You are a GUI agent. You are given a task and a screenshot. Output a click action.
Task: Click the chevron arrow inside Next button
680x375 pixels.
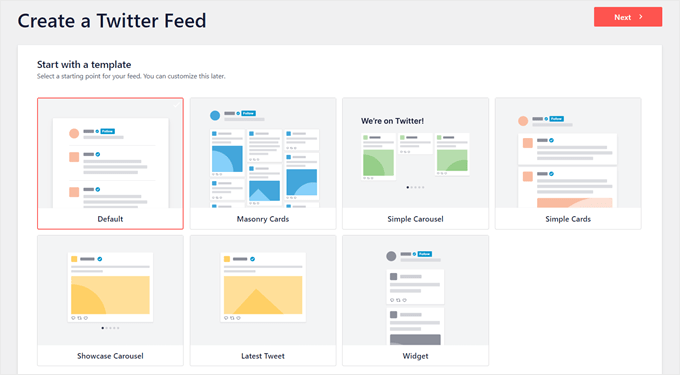point(641,17)
